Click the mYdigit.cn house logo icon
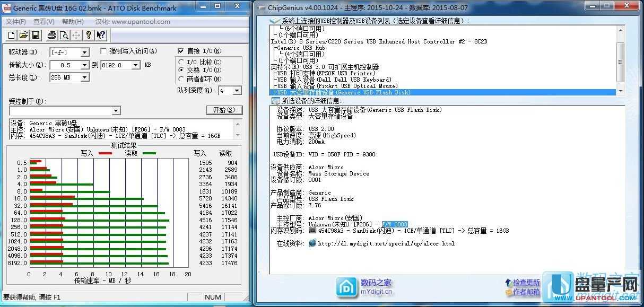The image size is (644, 307). click(x=347, y=287)
